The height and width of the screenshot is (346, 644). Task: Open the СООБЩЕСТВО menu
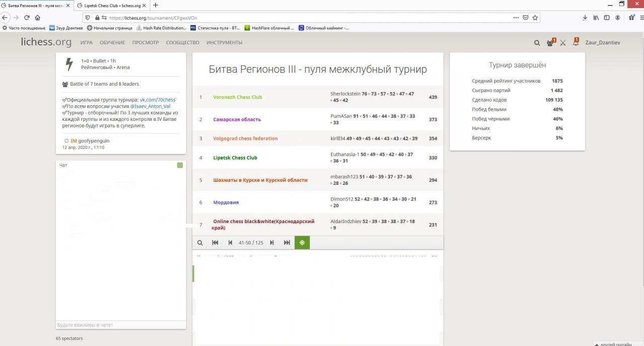(183, 43)
